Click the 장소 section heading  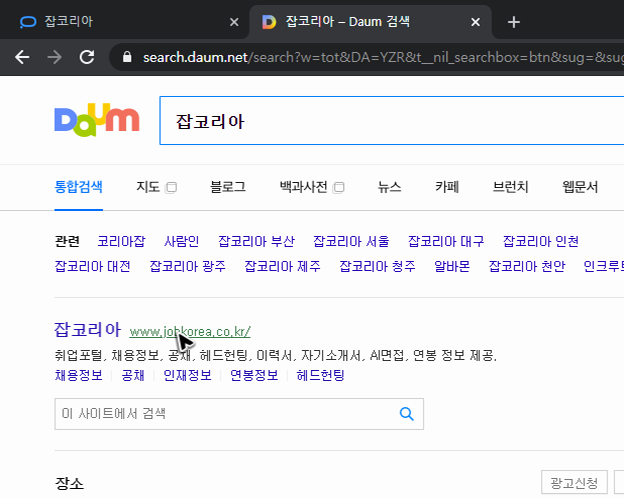click(69, 484)
